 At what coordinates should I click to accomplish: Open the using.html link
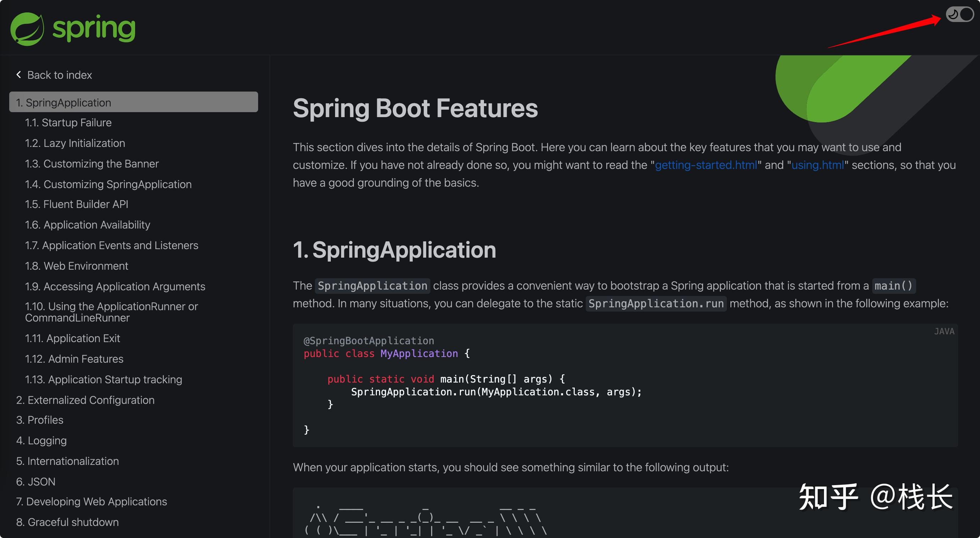point(818,165)
